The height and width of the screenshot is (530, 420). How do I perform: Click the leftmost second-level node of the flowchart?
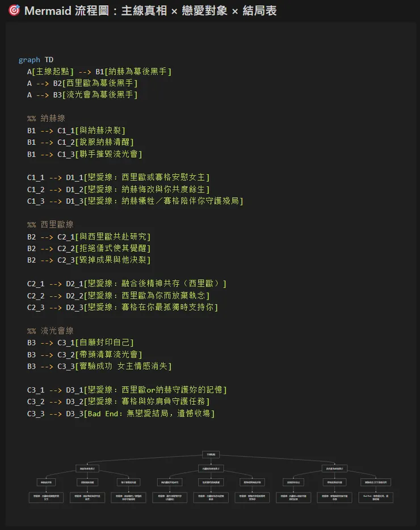[87, 469]
